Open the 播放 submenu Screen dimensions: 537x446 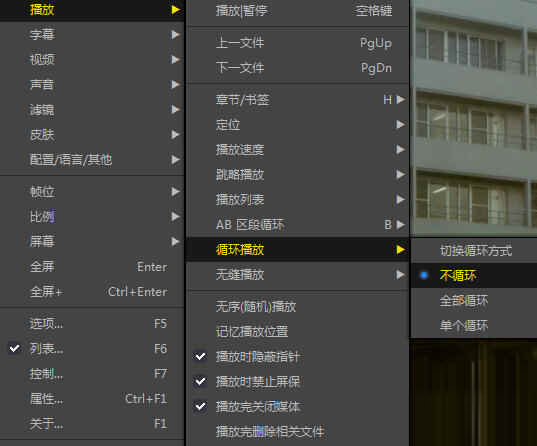92,10
